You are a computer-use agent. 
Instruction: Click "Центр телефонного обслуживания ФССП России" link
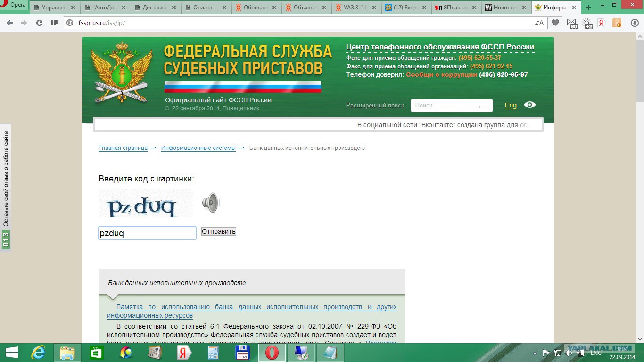tap(440, 47)
